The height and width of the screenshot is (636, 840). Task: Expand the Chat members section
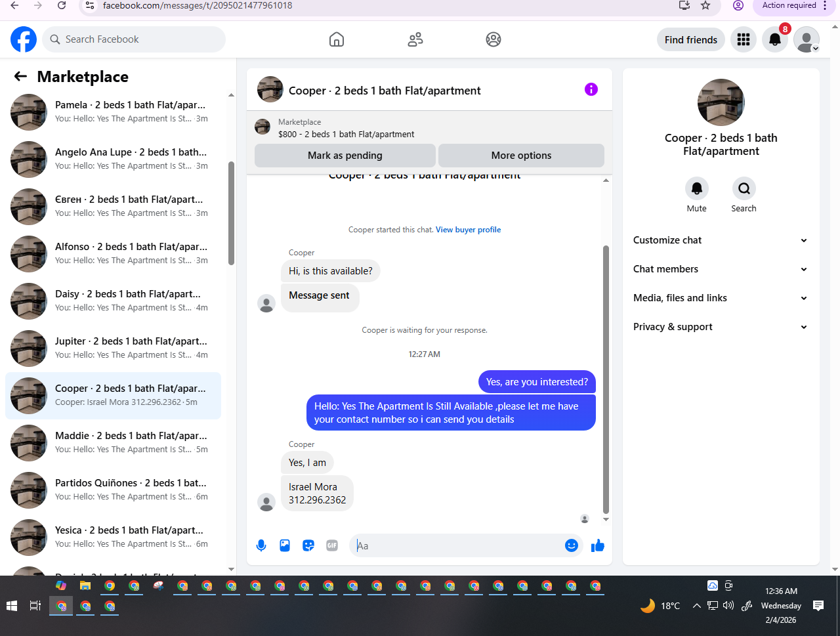coord(721,269)
